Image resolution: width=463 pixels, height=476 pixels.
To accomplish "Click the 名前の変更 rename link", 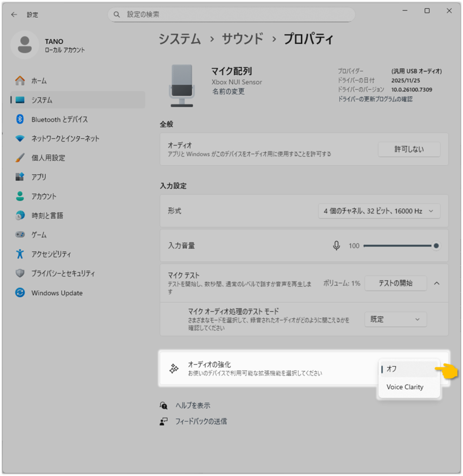I will coord(228,92).
